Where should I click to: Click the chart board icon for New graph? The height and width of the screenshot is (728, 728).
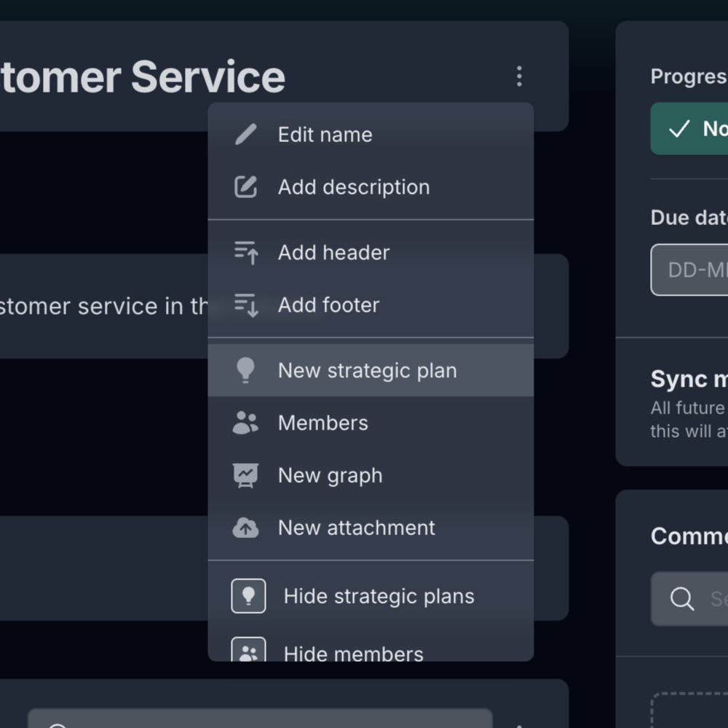click(x=245, y=475)
